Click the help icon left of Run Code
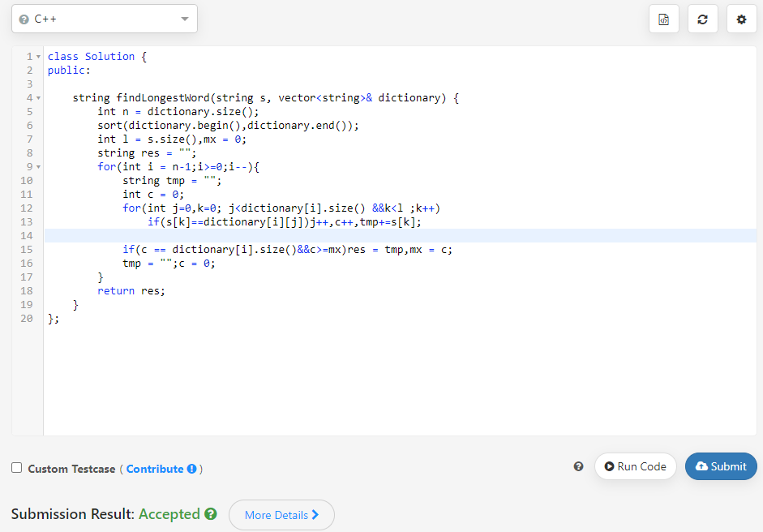The height and width of the screenshot is (532, 763). pyautogui.click(x=578, y=466)
